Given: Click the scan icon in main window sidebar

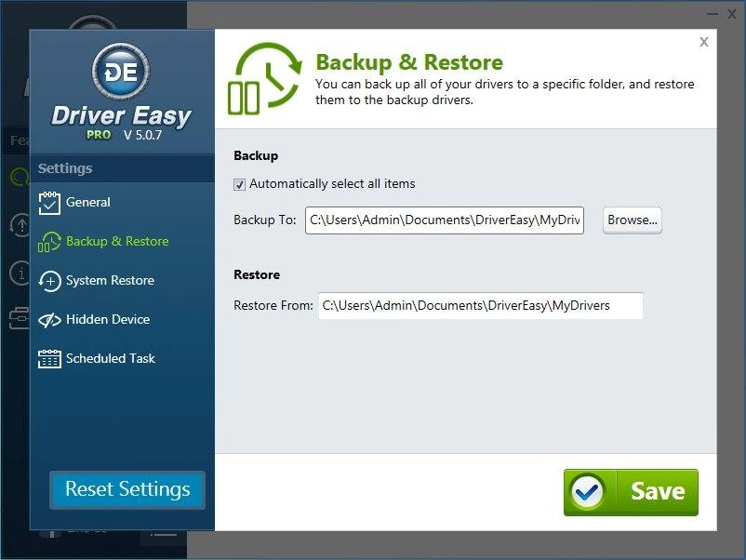Looking at the screenshot, I should 19,177.
